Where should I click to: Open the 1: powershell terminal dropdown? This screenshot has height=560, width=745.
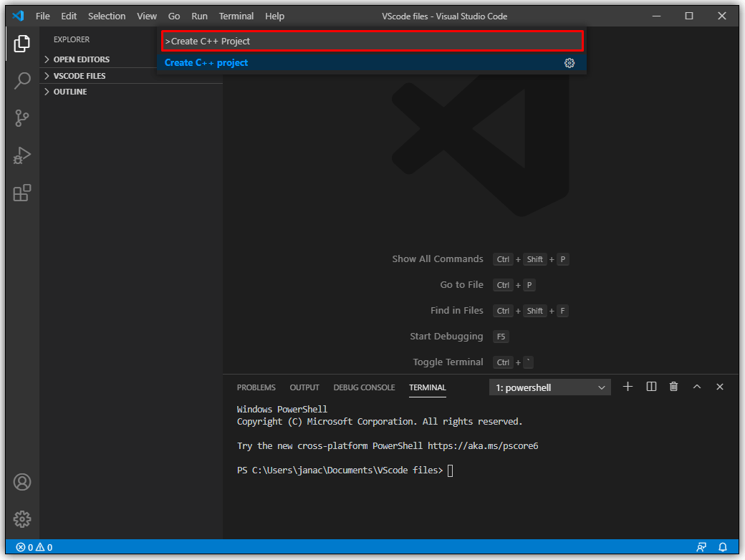[549, 387]
